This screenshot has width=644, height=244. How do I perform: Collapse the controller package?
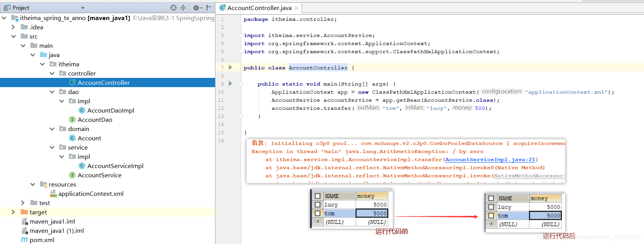click(52, 73)
